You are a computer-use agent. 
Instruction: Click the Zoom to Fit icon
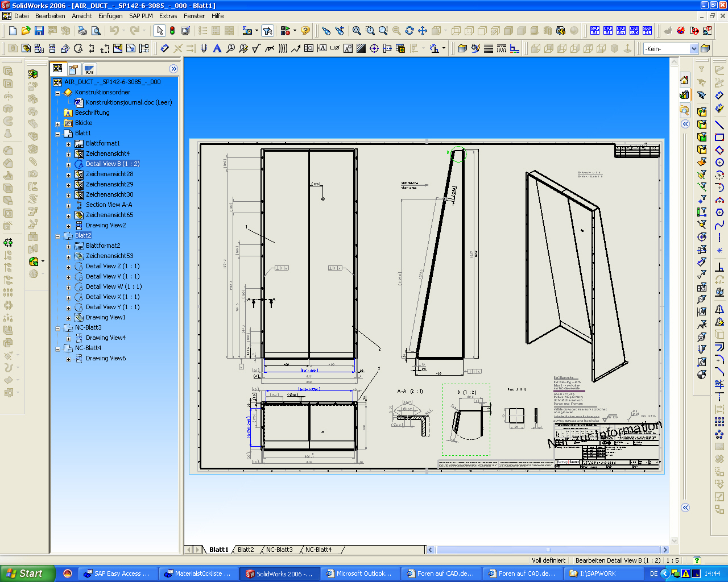[x=357, y=31]
